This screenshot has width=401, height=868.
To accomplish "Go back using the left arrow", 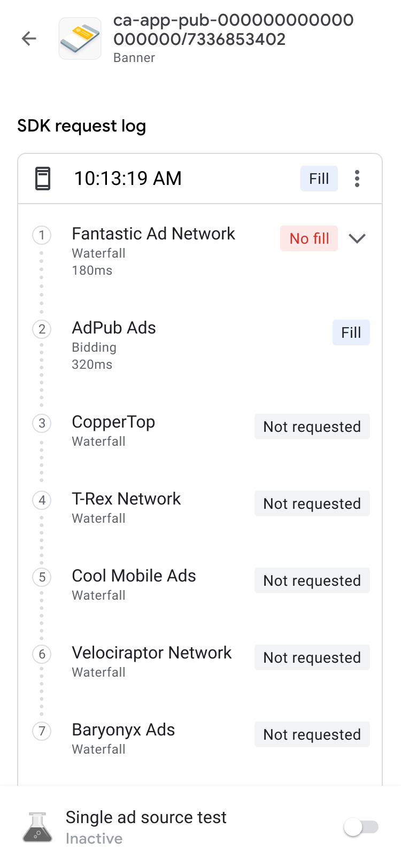I will [29, 38].
